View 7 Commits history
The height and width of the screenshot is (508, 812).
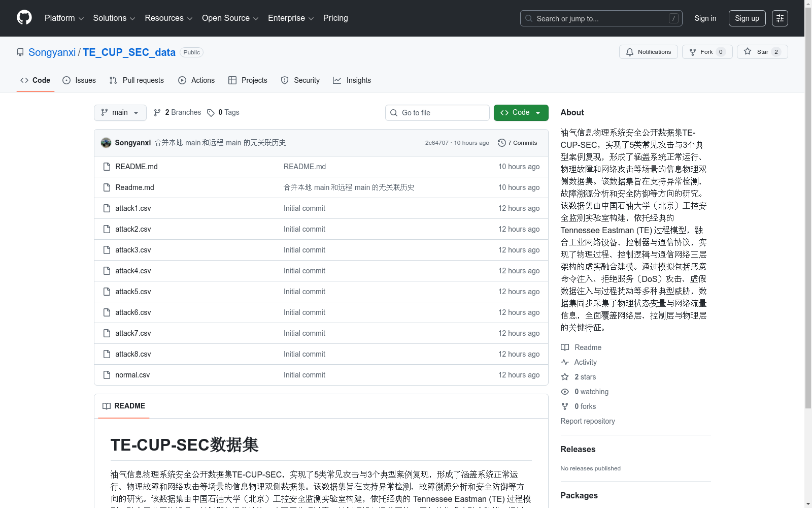(x=518, y=143)
